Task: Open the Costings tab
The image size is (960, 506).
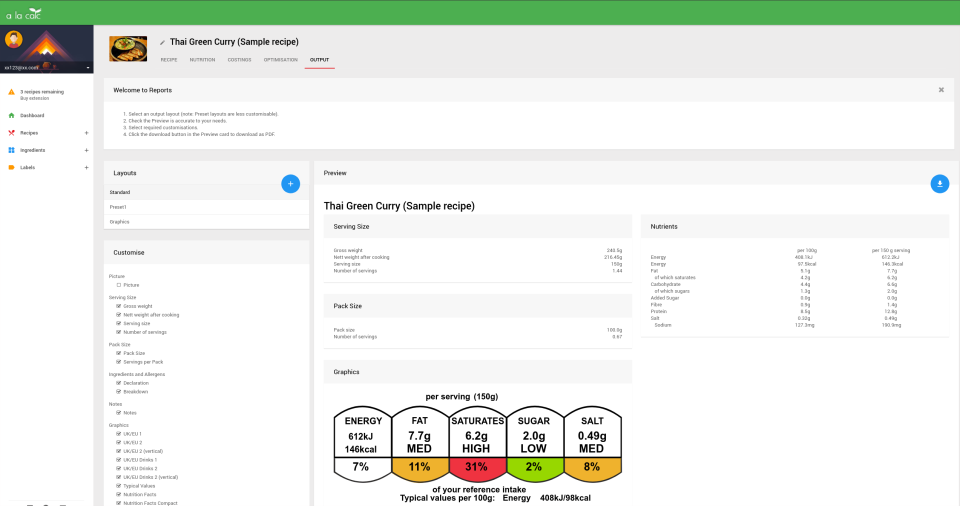Action: point(239,60)
